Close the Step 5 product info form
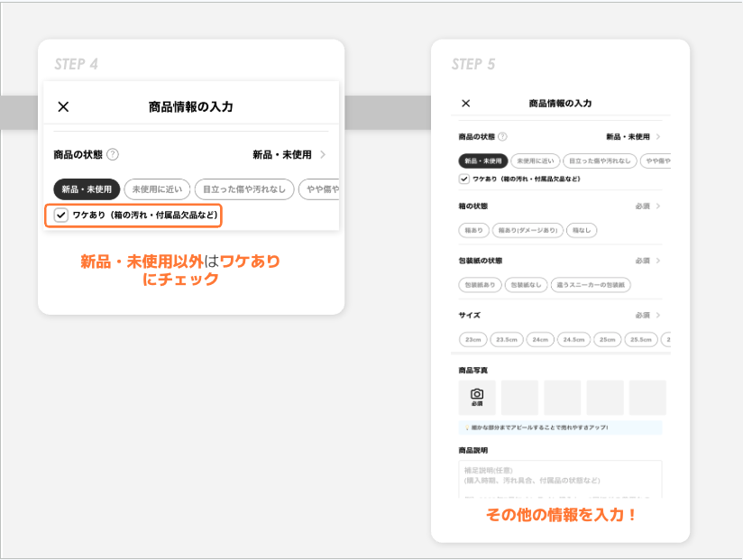The width and height of the screenshot is (743, 560). pos(465,104)
